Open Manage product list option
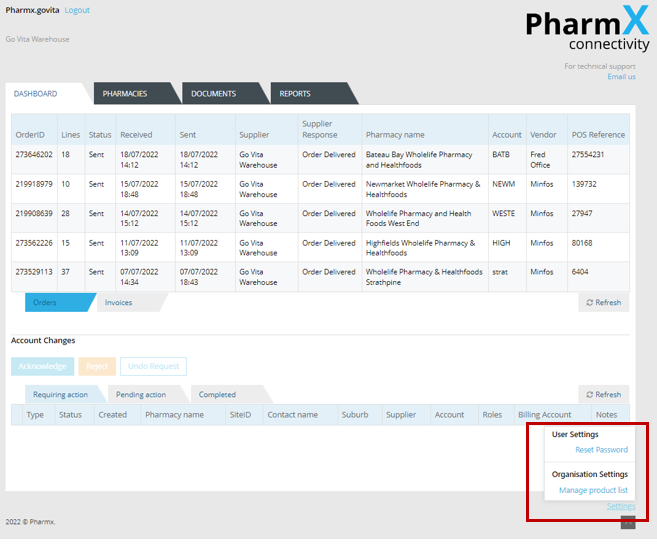 tap(594, 490)
